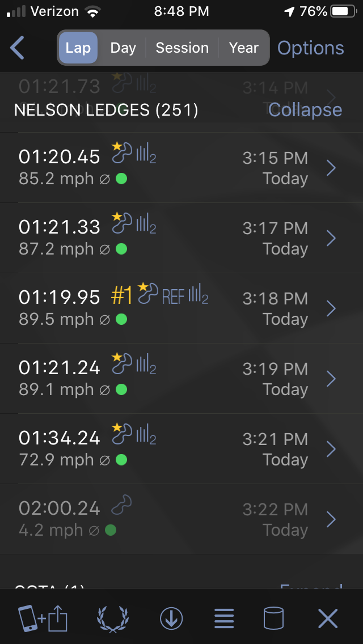
Task: Open the Options menu
Action: click(x=310, y=48)
